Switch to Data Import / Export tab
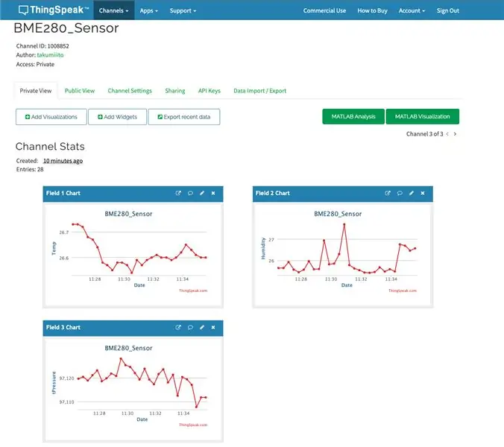The image size is (504, 447). pyautogui.click(x=259, y=91)
